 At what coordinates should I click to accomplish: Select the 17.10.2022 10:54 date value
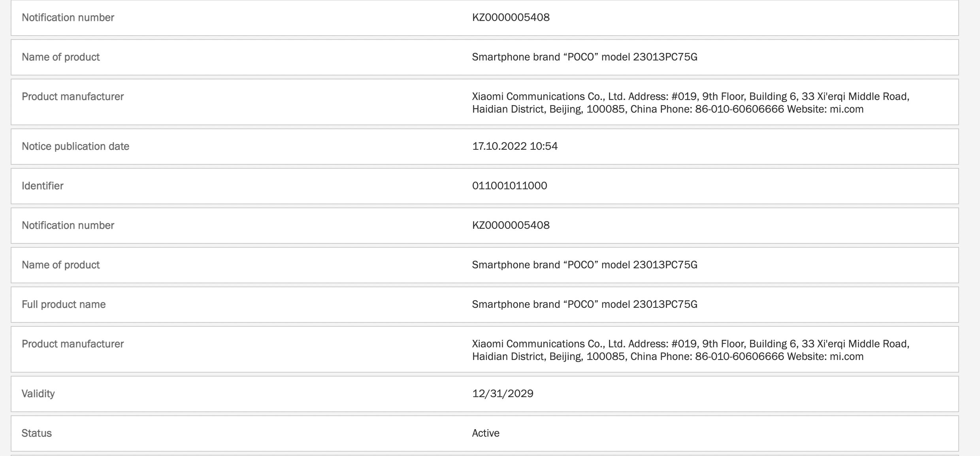pos(514,146)
